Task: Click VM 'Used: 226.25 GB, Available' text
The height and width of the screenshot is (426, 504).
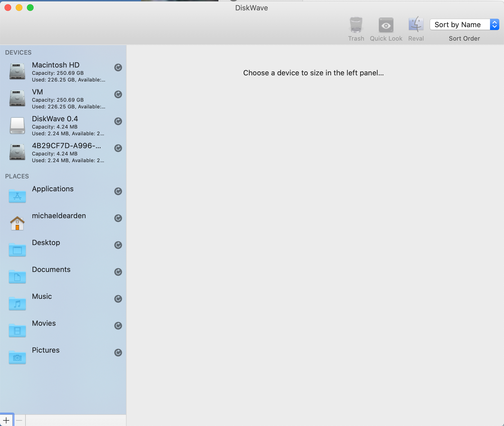Action: point(69,107)
